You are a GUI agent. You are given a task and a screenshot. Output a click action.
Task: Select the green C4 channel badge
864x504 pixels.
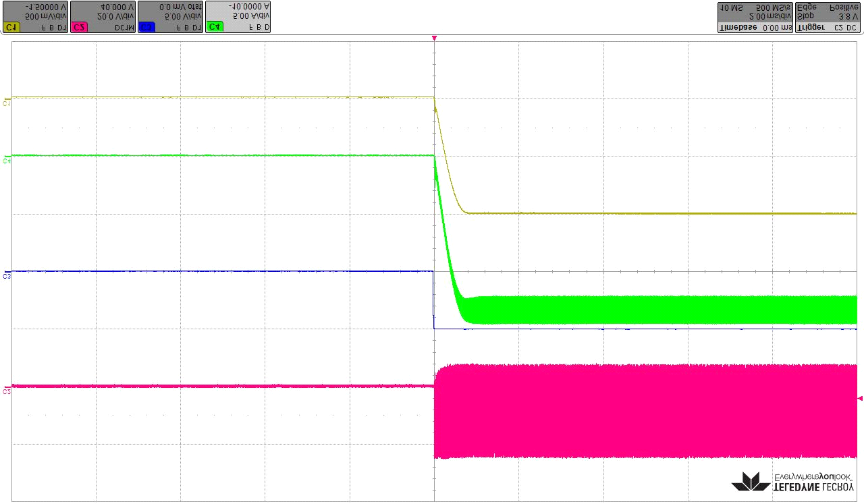[215, 28]
